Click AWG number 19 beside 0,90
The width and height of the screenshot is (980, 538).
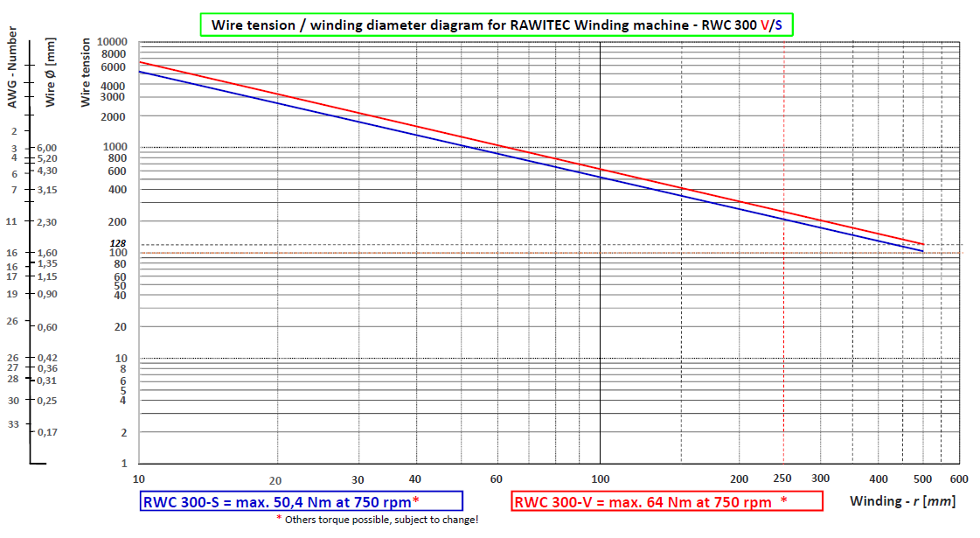(12, 294)
